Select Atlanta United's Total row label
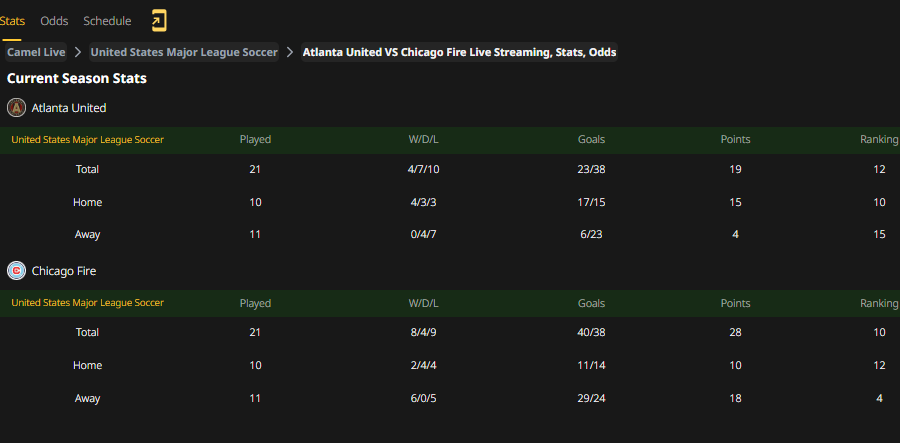This screenshot has height=443, width=900. (x=87, y=169)
